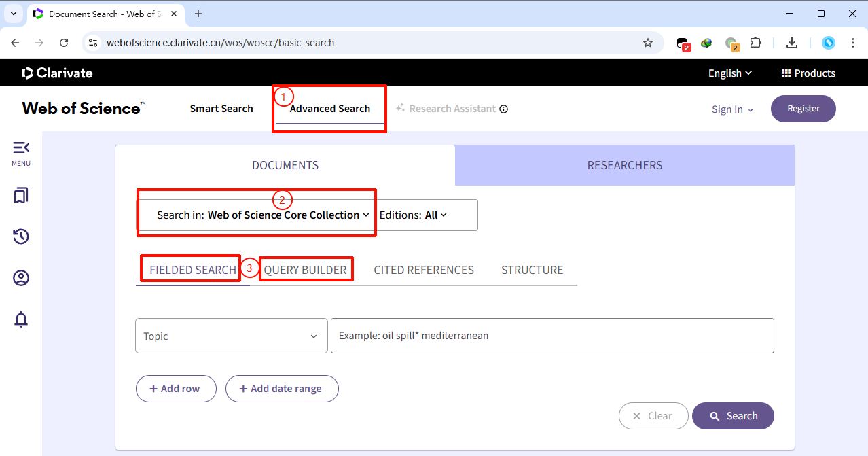Click the Register button
This screenshot has width=868, height=456.
(x=803, y=109)
